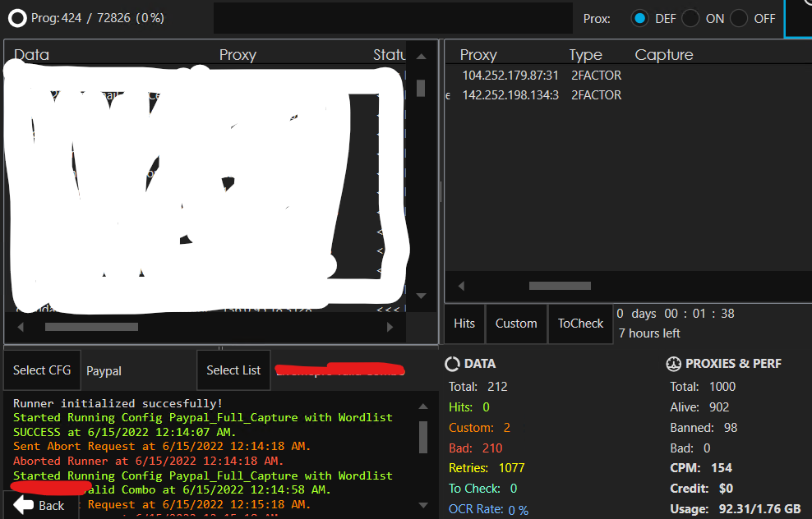812x519 pixels.
Task: Click the progress circle icon beside Prog
Action: (17, 18)
